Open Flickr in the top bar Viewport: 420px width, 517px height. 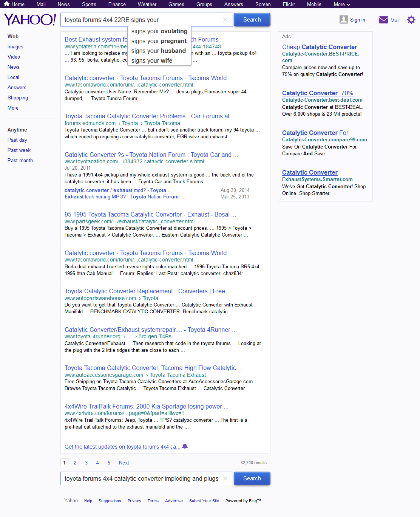click(x=289, y=4)
